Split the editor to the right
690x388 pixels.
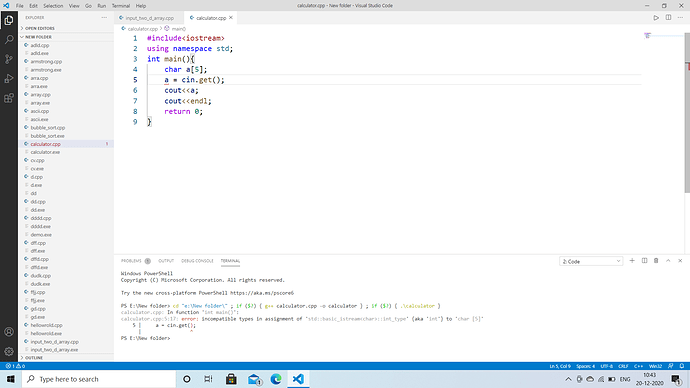[x=668, y=18]
